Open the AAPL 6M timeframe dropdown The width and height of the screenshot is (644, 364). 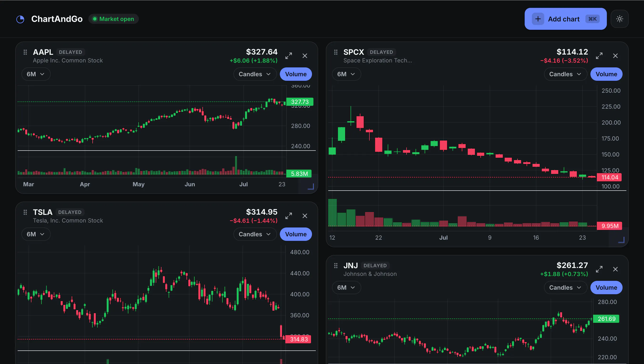pos(36,74)
